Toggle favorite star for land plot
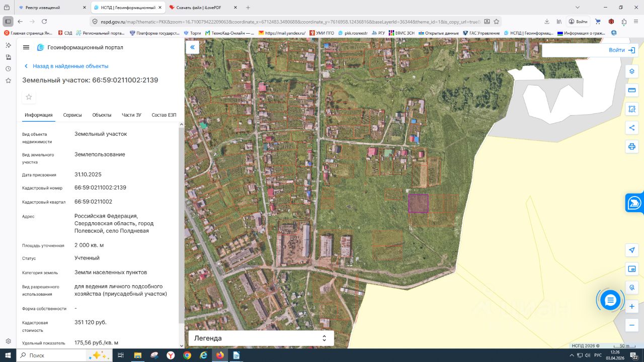Screen dimensions: 644x362 29,97
